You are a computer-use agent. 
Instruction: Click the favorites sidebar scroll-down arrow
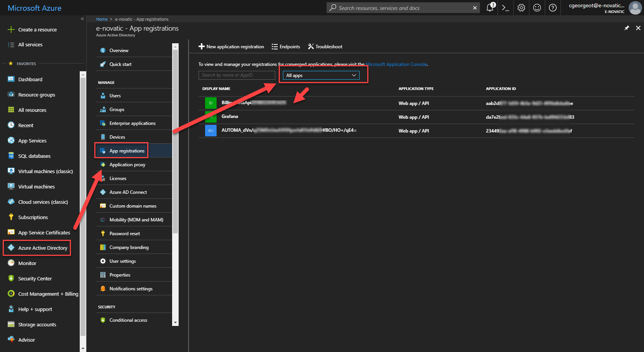point(83,349)
